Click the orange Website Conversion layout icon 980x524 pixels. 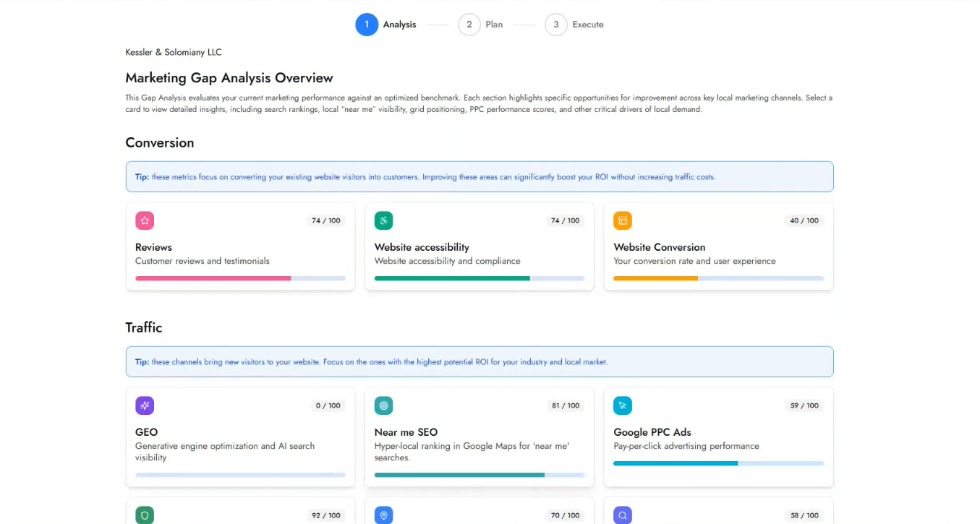(623, 220)
